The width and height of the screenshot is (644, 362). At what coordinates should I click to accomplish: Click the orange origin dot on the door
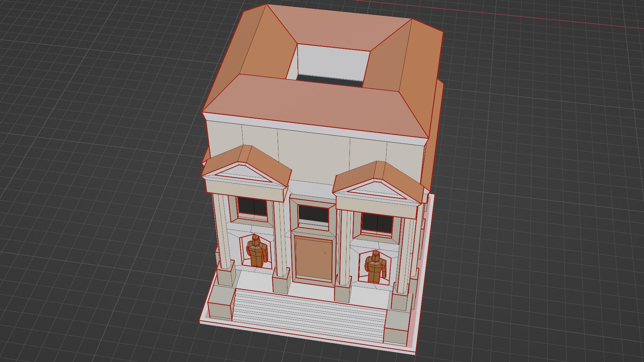point(324,253)
